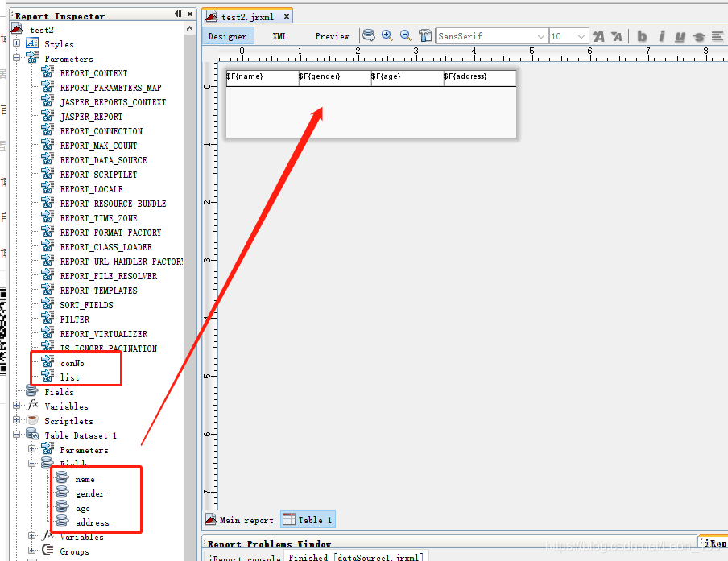Select the REPORT_PARAMETERS_MAP parameter
Image resolution: width=728 pixels, height=561 pixels.
pos(110,88)
